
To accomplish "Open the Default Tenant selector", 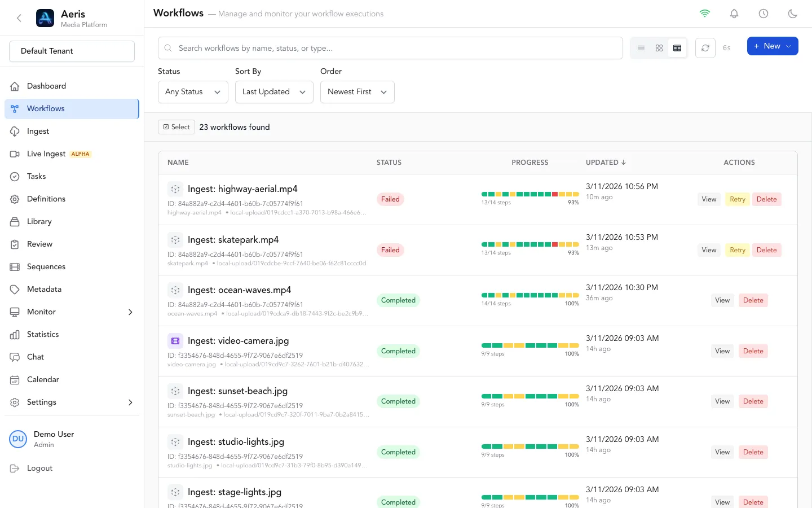I will [72, 51].
